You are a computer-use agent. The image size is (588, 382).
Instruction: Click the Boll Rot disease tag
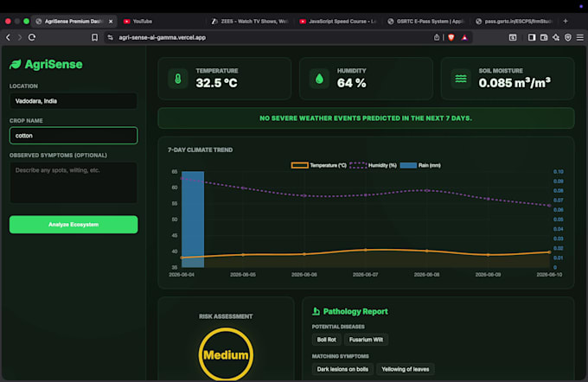click(x=327, y=340)
